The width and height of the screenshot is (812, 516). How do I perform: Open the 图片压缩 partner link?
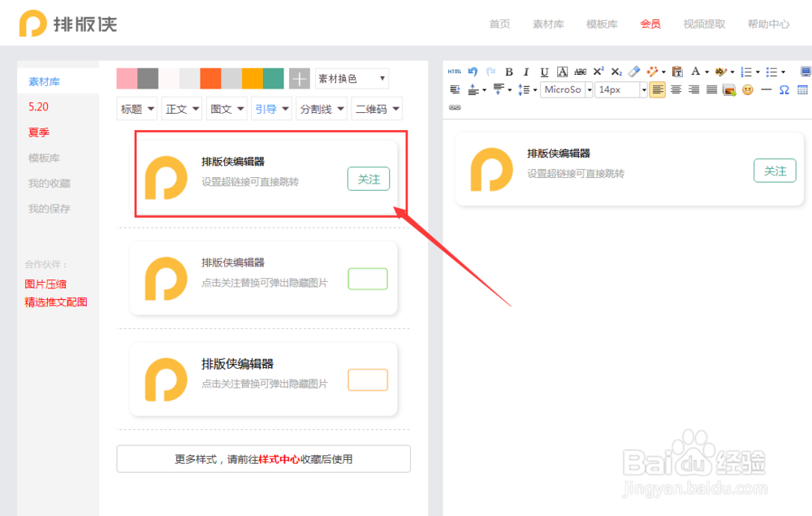(45, 284)
